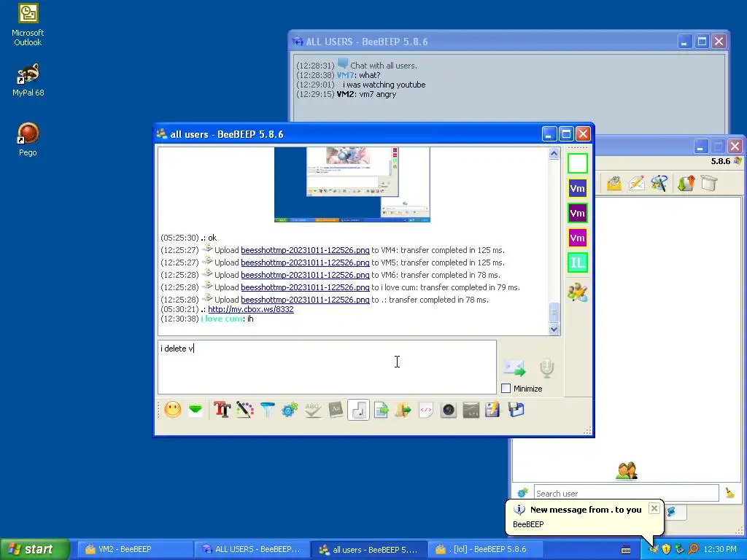
Task: Open beesshottmp png link sent to VM6
Action: click(305, 275)
